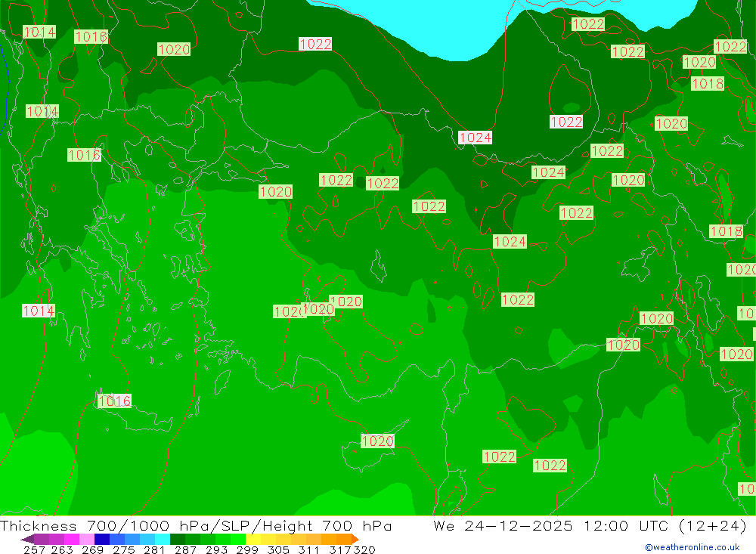Click the map title 'Thickness 700/1000 hPa/SLP/Height 700 hPa'
Image resolution: width=756 pixels, height=554 pixels.
pyautogui.click(x=196, y=525)
